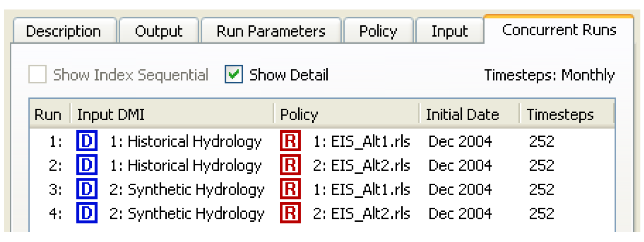Select the Policy tab
This screenshot has height=242, width=644.
(x=378, y=32)
